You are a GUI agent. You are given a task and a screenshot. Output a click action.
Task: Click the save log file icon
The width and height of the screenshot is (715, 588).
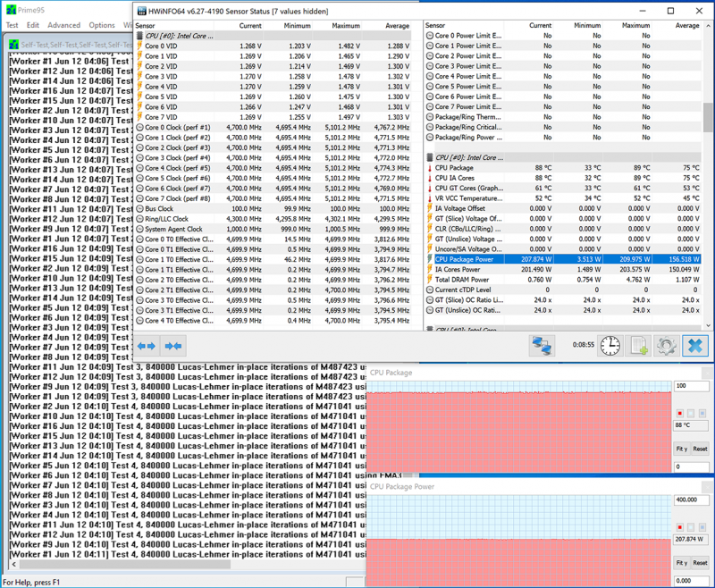[x=638, y=345]
